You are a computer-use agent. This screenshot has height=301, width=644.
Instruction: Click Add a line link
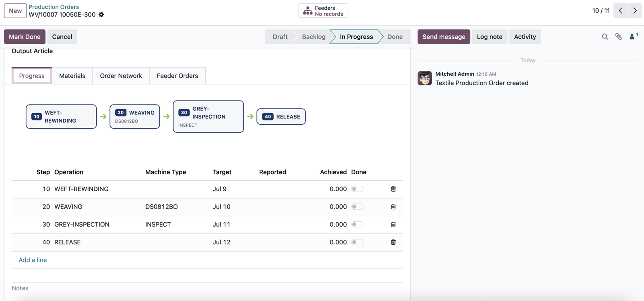(33, 260)
